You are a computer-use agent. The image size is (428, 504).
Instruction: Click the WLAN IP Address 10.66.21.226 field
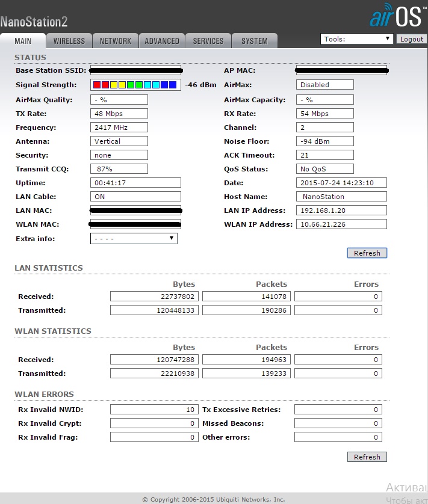click(341, 224)
